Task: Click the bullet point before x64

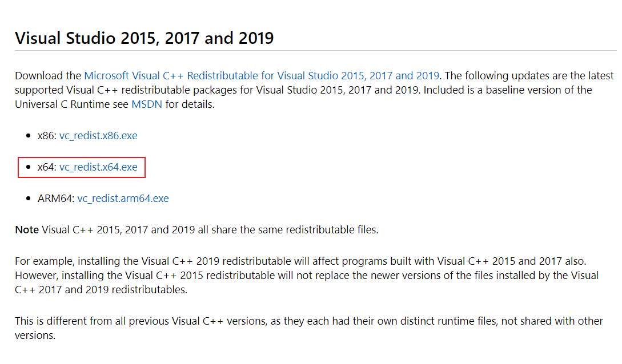Action: click(x=28, y=167)
